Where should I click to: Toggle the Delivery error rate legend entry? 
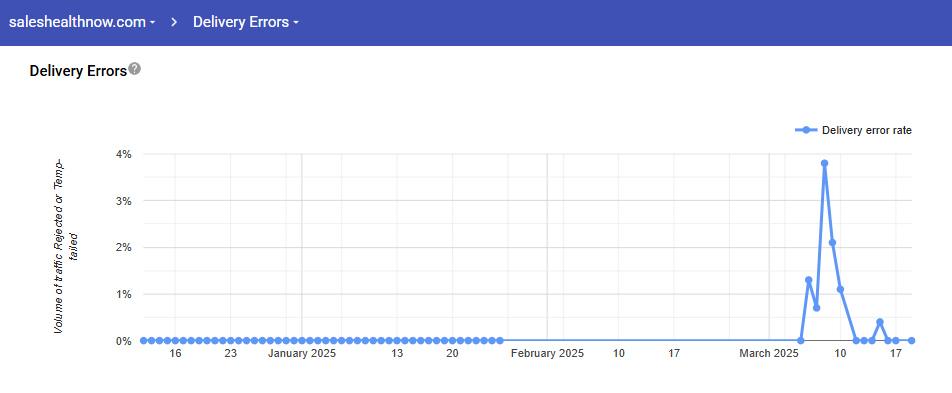click(853, 130)
